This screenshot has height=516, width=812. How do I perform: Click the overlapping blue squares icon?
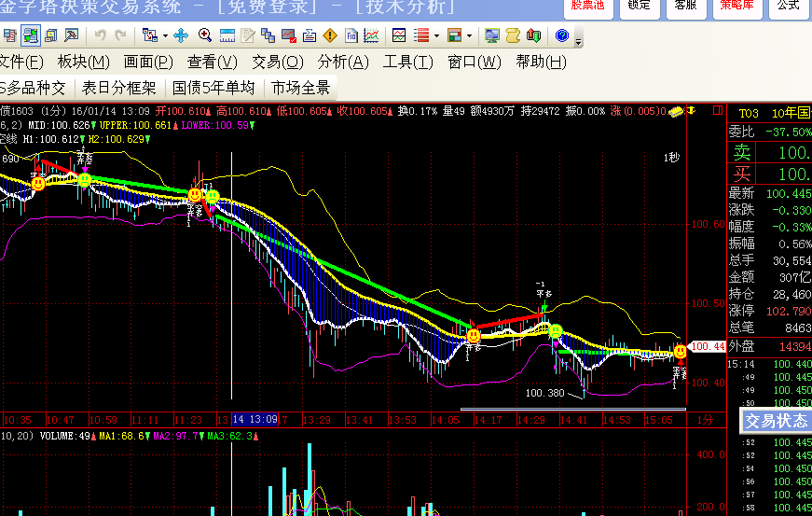click(268, 35)
